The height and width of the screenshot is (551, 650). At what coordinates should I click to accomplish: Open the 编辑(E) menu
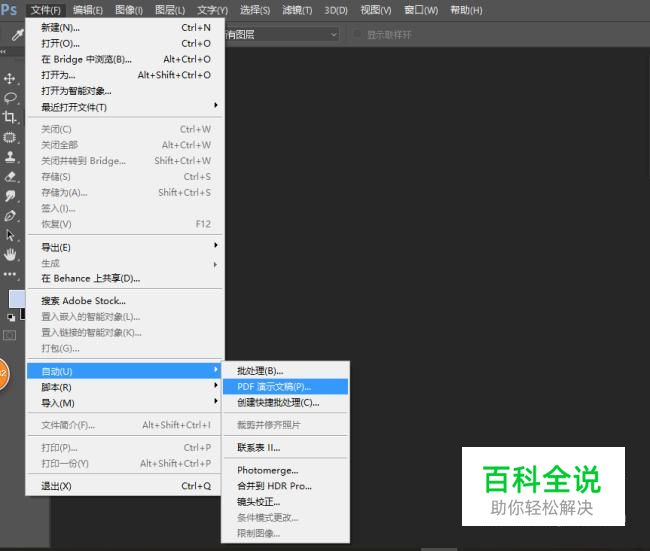click(x=87, y=10)
